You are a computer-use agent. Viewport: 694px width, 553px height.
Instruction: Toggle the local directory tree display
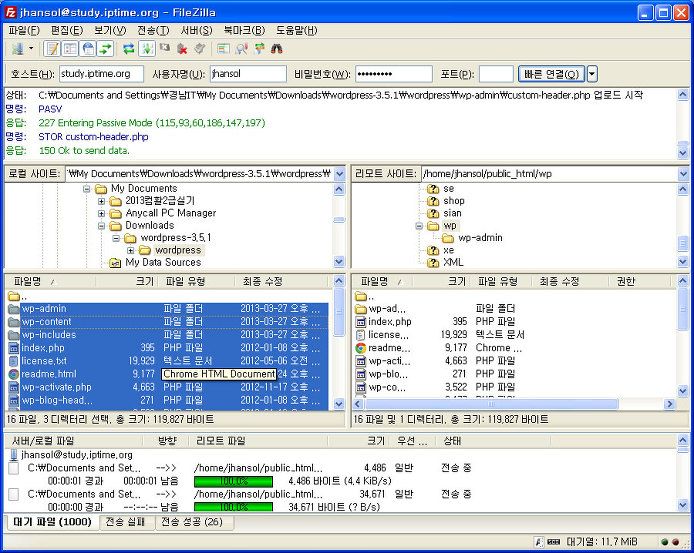[70, 49]
